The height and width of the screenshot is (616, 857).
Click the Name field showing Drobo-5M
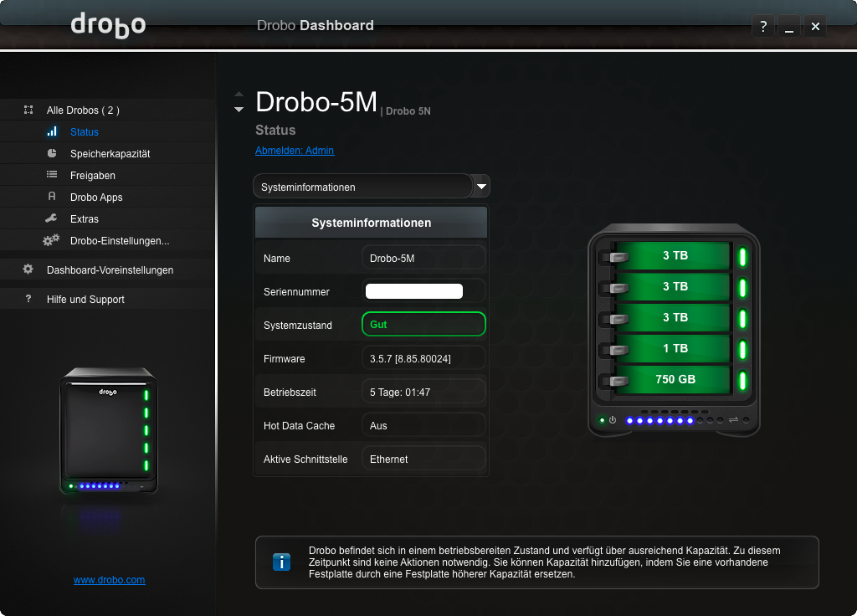[x=423, y=258]
